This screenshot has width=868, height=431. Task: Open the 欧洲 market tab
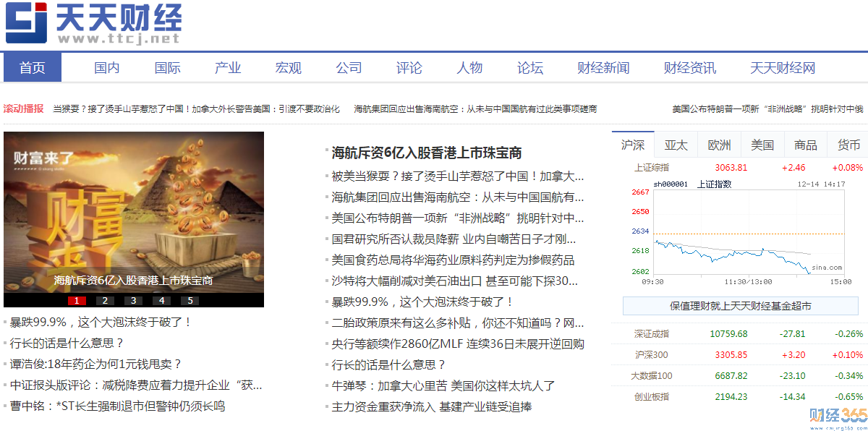(720, 145)
